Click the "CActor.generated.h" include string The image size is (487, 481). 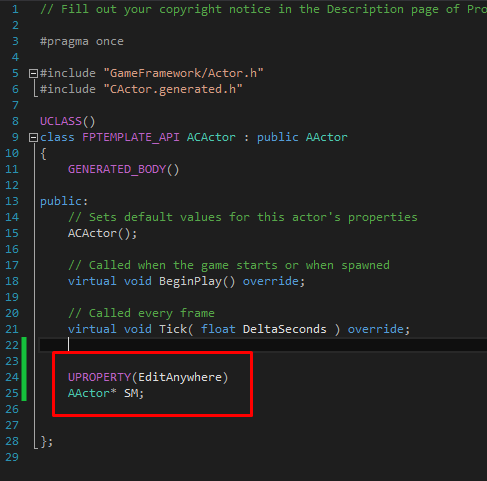tap(173, 89)
